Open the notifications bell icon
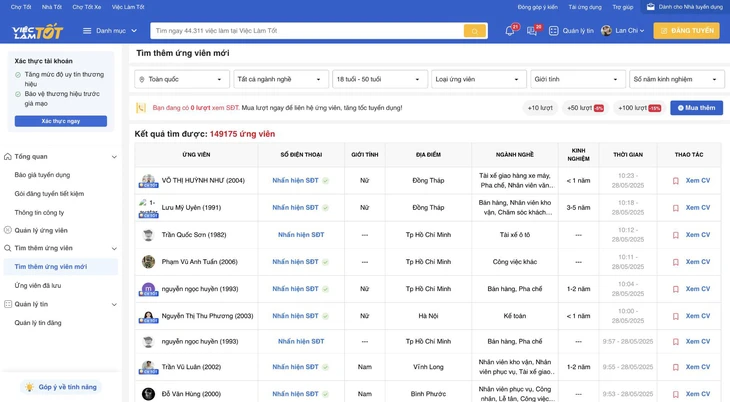This screenshot has height=402, width=730. coord(510,31)
